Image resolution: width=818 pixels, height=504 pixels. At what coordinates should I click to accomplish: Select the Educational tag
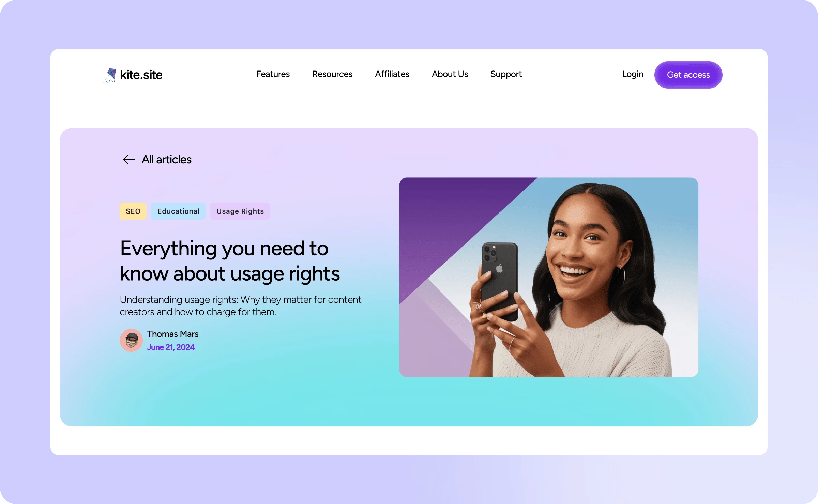click(x=178, y=211)
